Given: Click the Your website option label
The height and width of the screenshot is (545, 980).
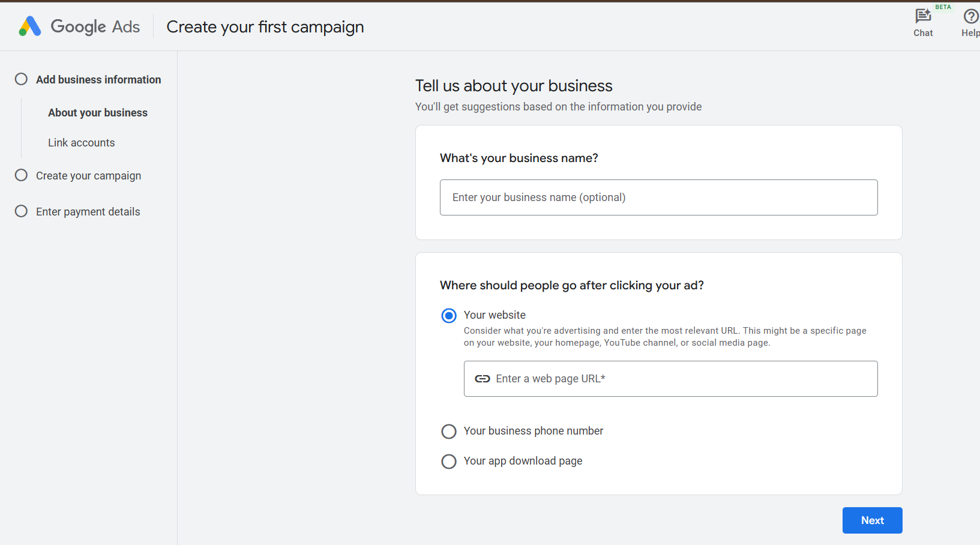Looking at the screenshot, I should point(495,315).
